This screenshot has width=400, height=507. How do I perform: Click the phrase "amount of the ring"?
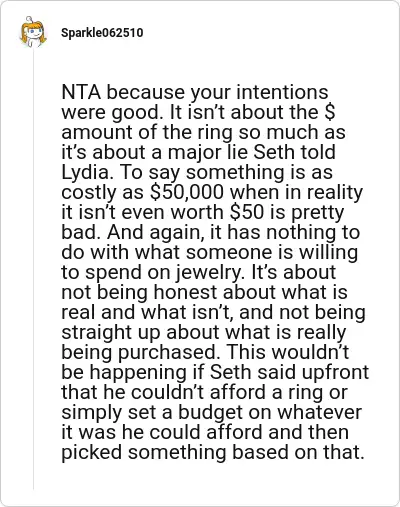point(147,132)
